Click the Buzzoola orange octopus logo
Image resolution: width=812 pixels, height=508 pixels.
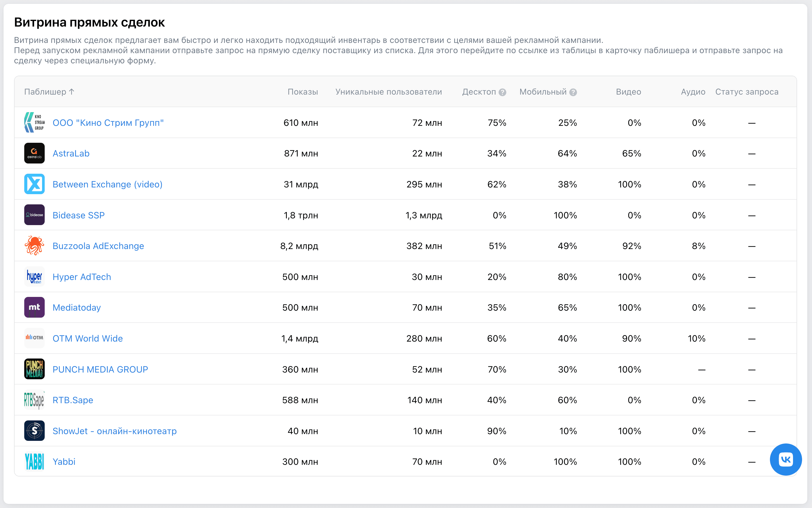[34, 246]
